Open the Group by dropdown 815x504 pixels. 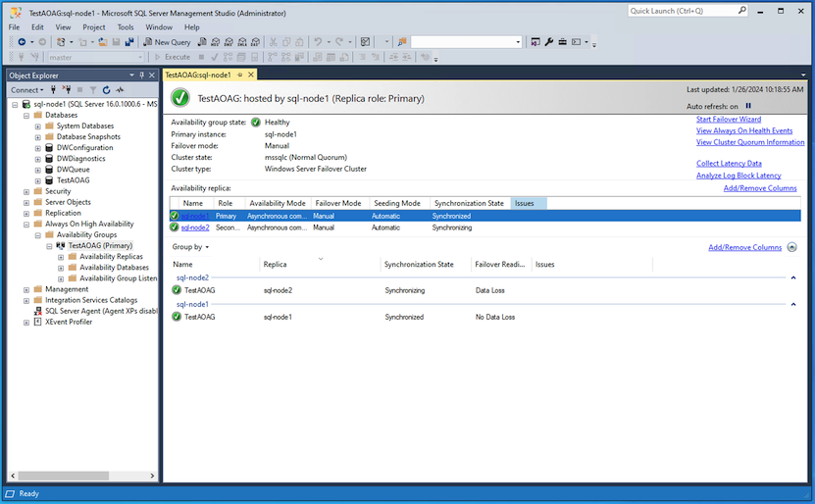point(190,247)
